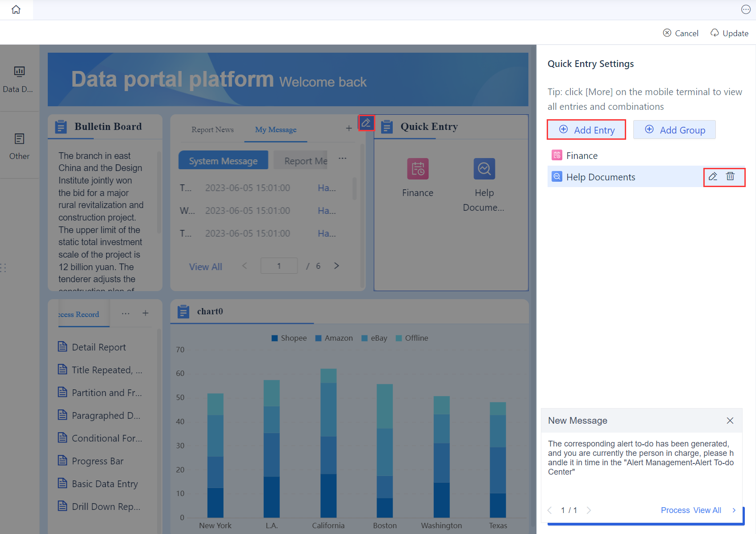
Task: Click View All in New Message popup
Action: tap(707, 510)
